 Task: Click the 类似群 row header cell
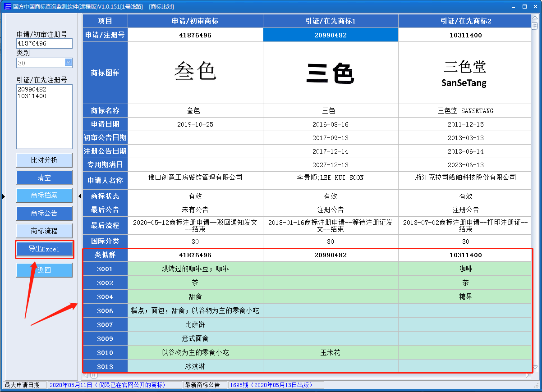click(x=105, y=255)
